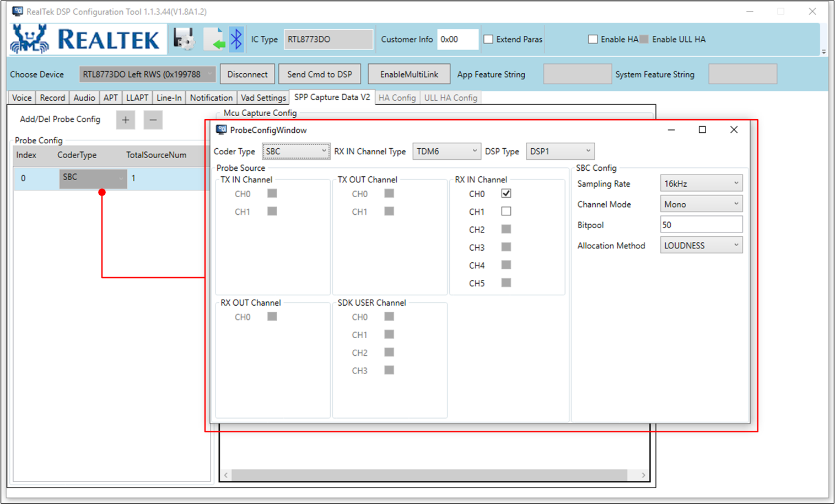Toggle RX IN Channel CH3 checkbox
The width and height of the screenshot is (835, 504).
(x=506, y=247)
